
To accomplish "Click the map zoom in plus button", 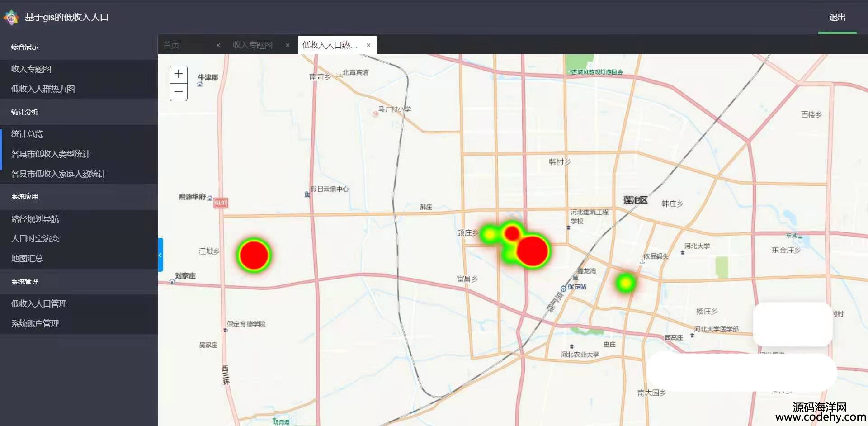I will [179, 74].
